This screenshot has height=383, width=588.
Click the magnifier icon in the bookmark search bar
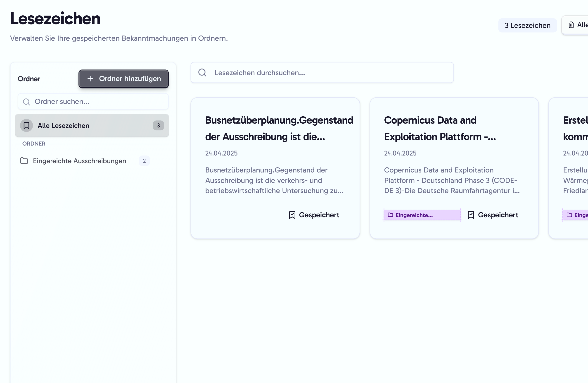pos(202,72)
